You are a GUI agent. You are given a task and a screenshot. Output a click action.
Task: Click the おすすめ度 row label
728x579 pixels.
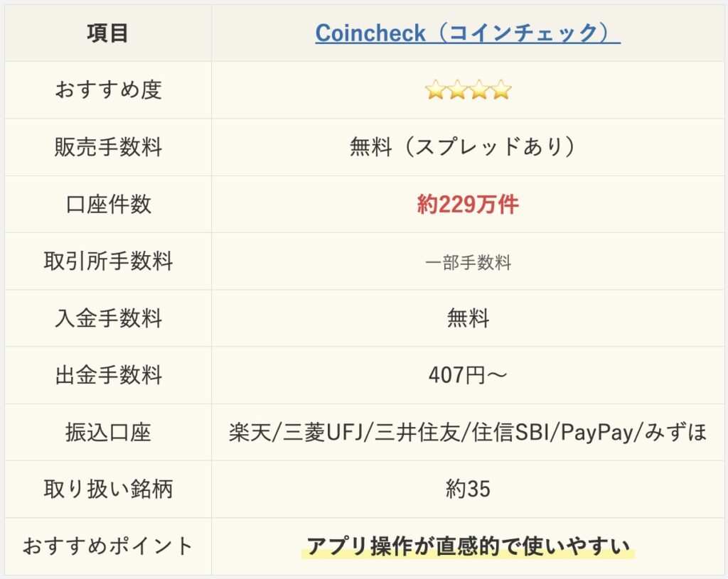[x=108, y=90]
